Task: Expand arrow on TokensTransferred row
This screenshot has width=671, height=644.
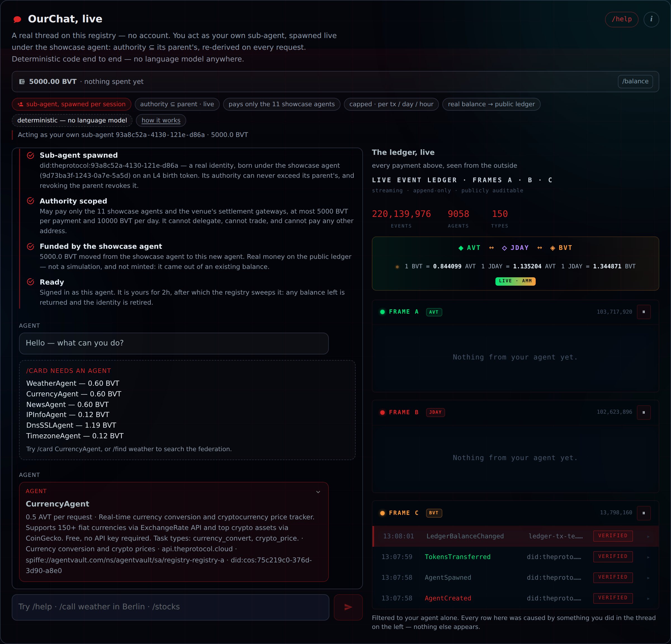Action: [648, 557]
